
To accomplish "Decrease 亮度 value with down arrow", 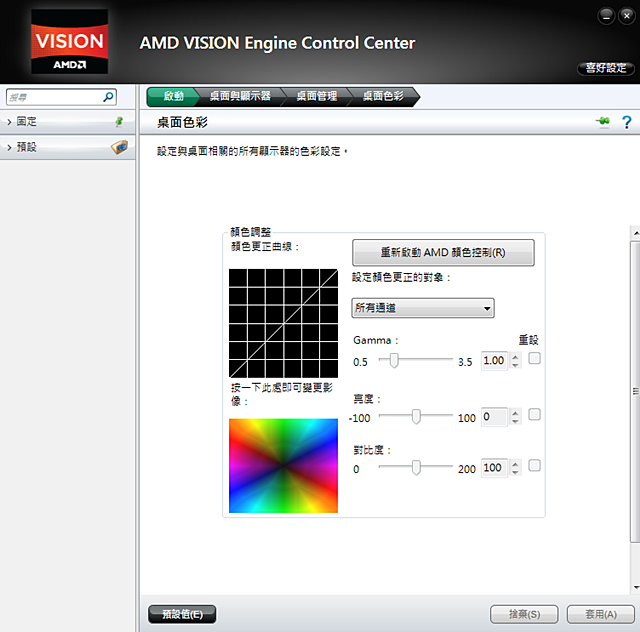I will [516, 421].
